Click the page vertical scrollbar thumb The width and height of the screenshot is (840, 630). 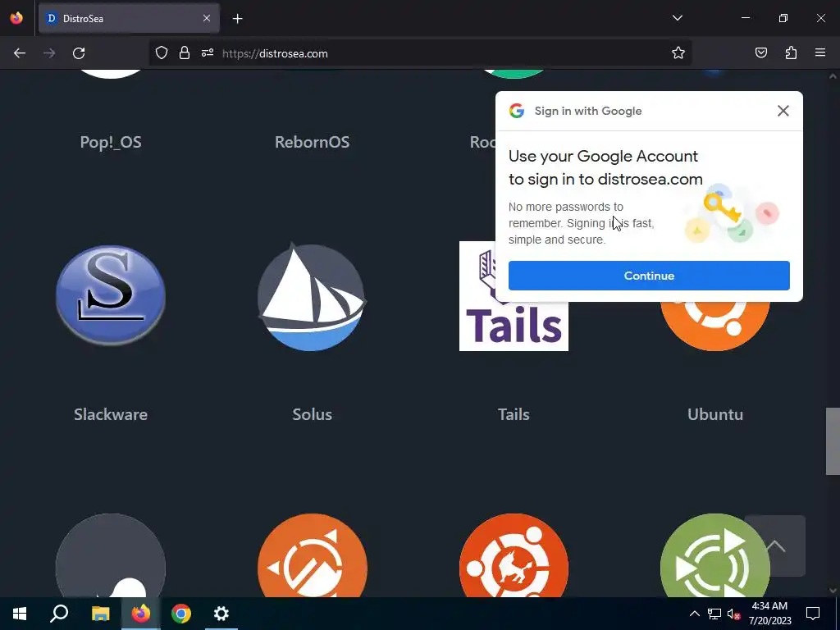pyautogui.click(x=833, y=441)
